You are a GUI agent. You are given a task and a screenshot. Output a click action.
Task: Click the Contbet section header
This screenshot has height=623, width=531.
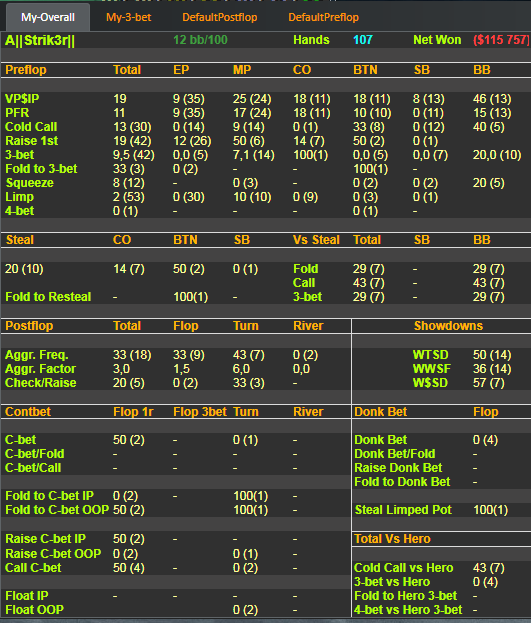28,412
